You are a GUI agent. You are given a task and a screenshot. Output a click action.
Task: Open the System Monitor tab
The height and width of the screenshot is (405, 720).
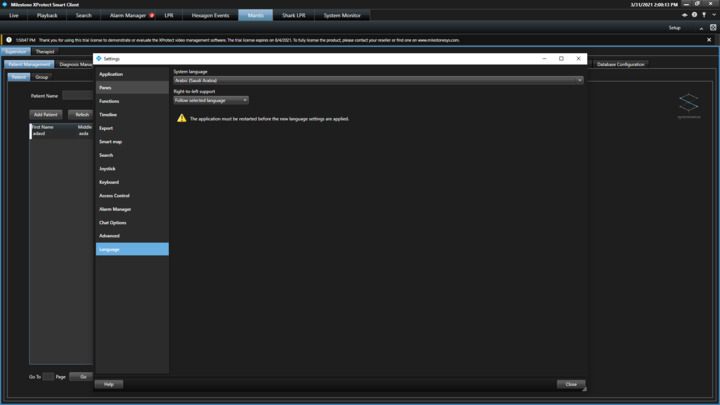point(342,16)
